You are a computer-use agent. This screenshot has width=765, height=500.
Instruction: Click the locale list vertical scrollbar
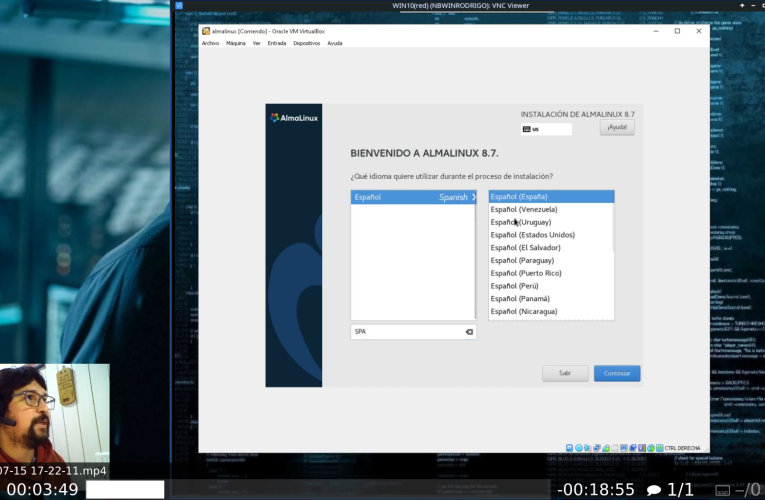point(613,228)
